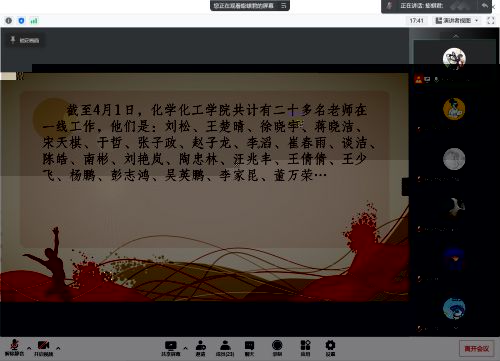Image resolution: width=500 pixels, height=361 pixels.
Task: Expand the microphone options arrow
Action: 29,348
